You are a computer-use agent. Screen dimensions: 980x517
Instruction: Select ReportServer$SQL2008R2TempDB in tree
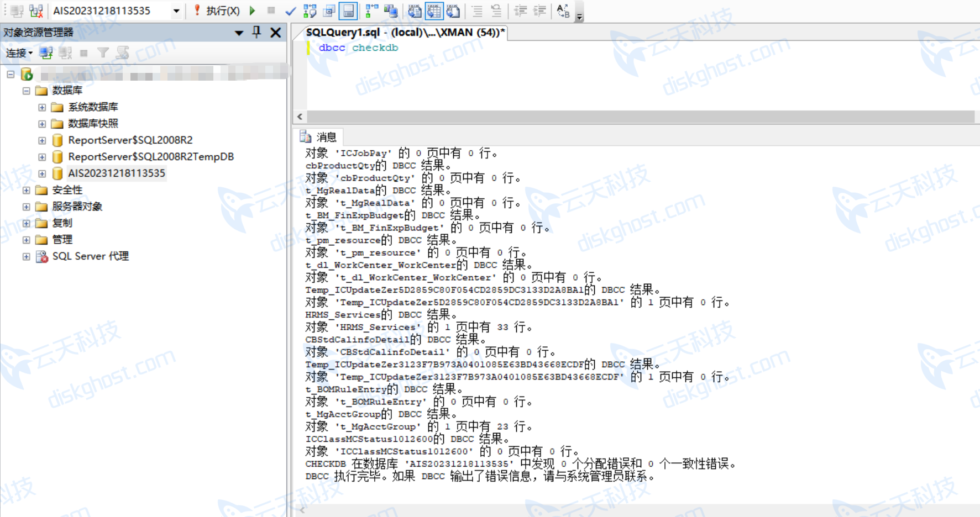coord(151,157)
